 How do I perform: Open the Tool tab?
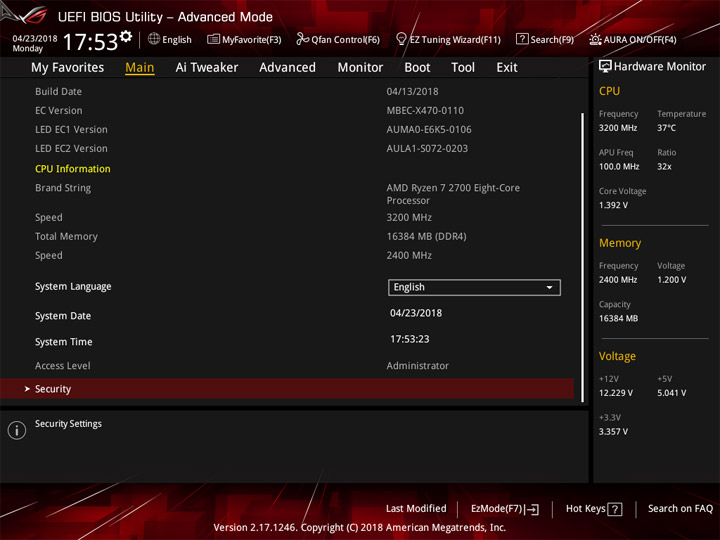click(463, 68)
